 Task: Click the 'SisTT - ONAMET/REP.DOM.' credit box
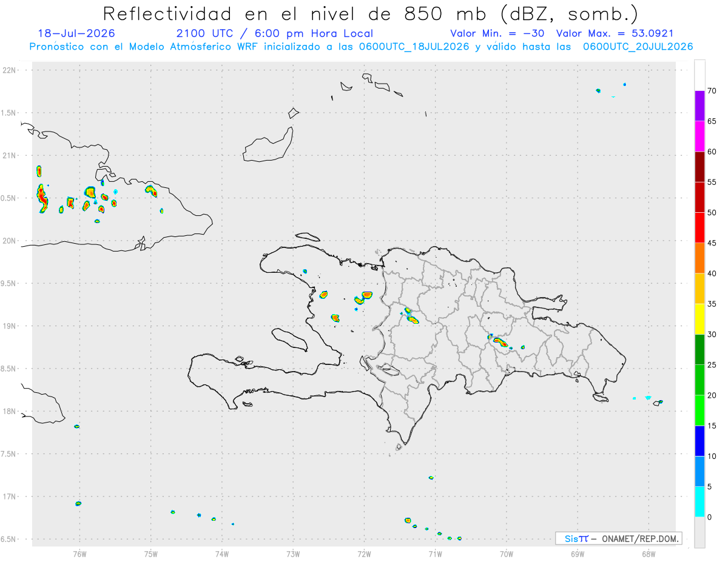[618, 538]
